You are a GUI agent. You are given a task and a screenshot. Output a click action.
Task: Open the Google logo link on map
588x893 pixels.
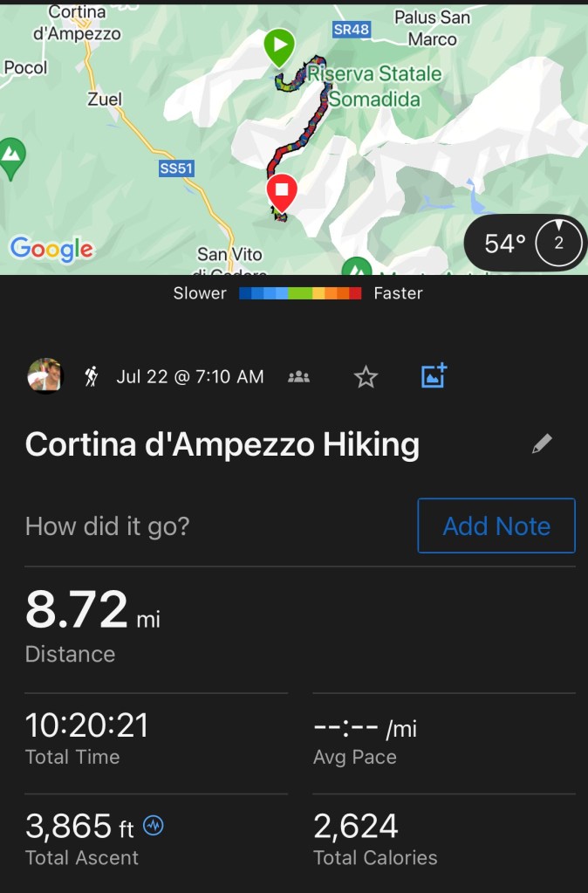pyautogui.click(x=51, y=249)
